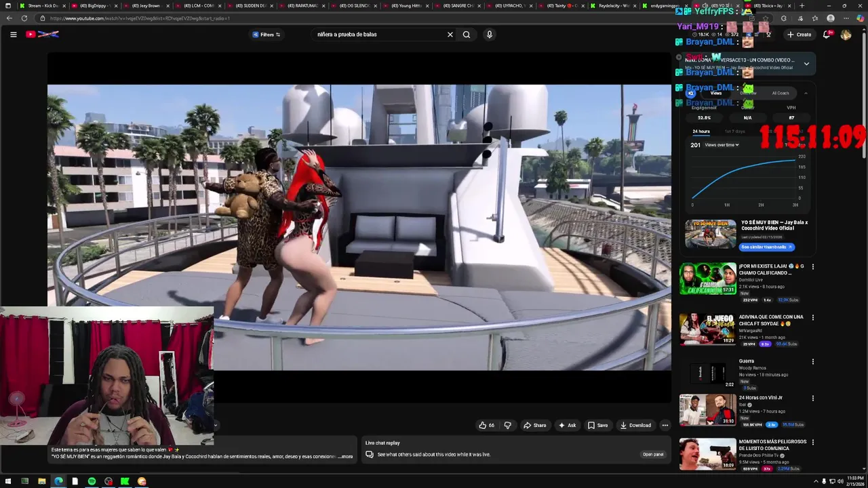Open Woody Ramos channel name link
Viewport: 868px width, 488px height.
coord(752,368)
